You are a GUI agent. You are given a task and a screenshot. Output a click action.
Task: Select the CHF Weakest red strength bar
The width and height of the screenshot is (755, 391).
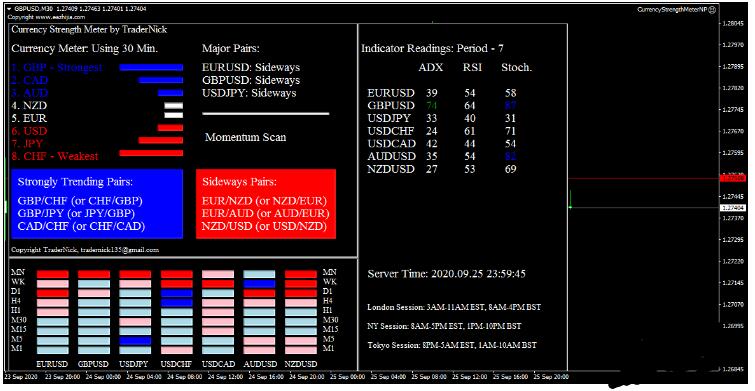[x=151, y=153]
